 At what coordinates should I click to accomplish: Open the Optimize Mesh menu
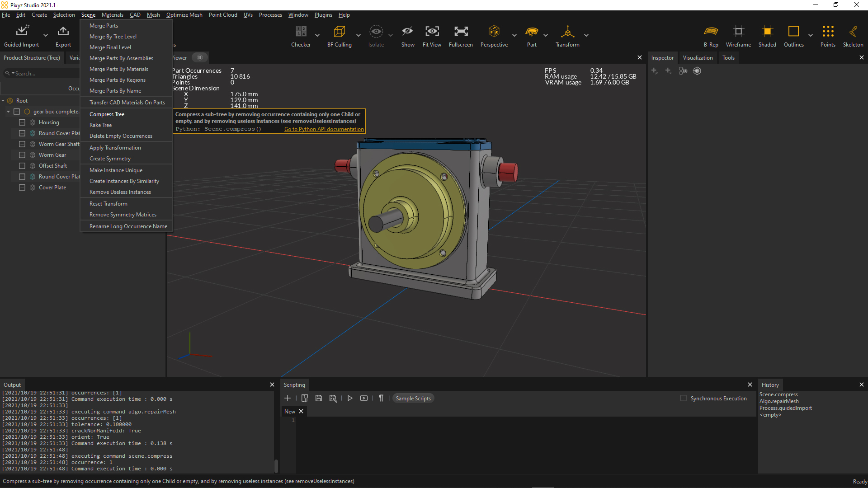click(184, 15)
